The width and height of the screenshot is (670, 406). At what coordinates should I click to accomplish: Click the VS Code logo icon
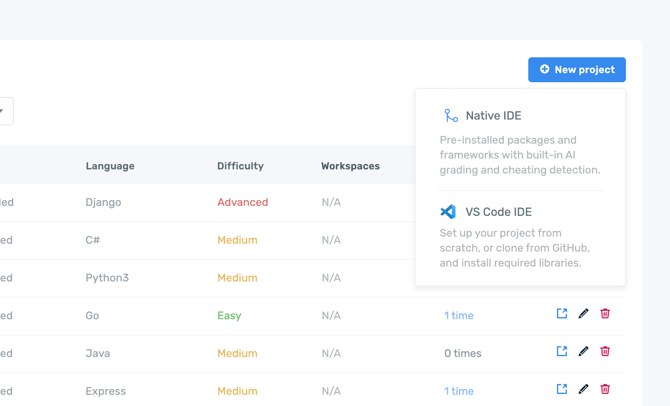(448, 212)
